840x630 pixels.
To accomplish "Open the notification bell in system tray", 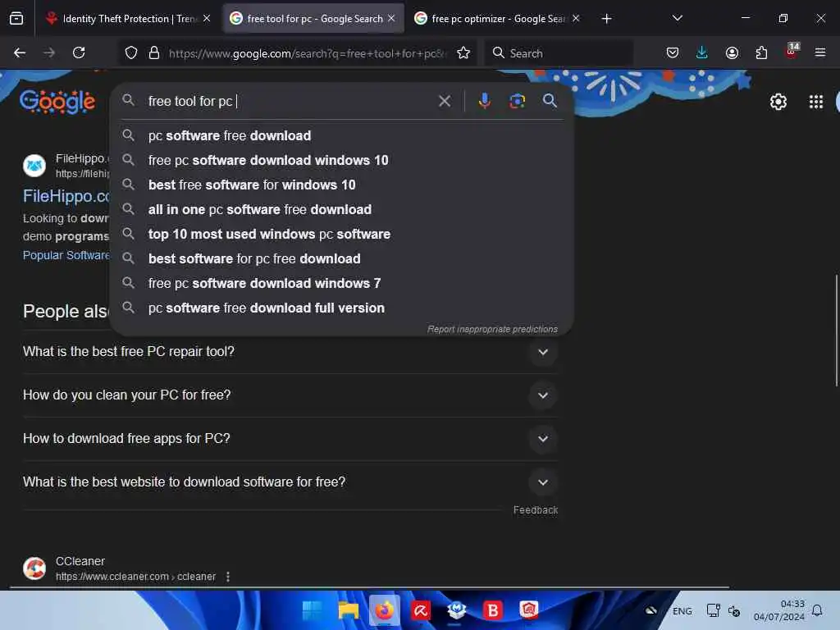I will pos(818,610).
